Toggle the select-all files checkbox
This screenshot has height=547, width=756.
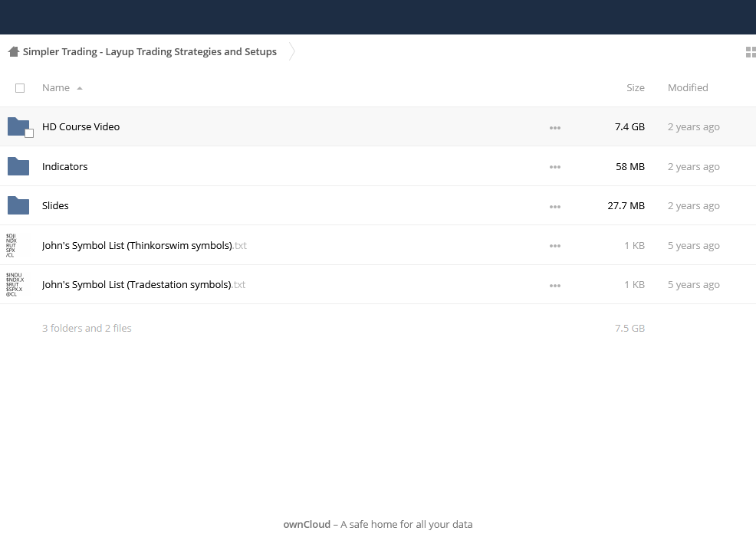point(20,88)
